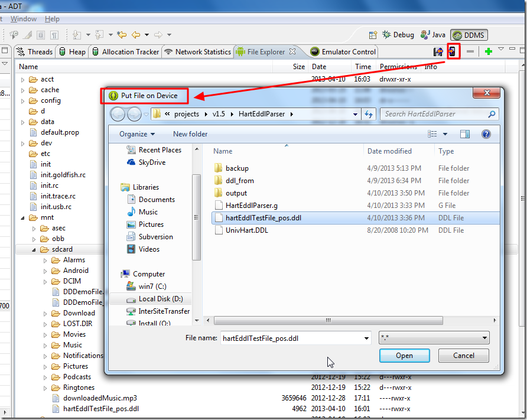Open the view options dropdown arrow

(445, 134)
